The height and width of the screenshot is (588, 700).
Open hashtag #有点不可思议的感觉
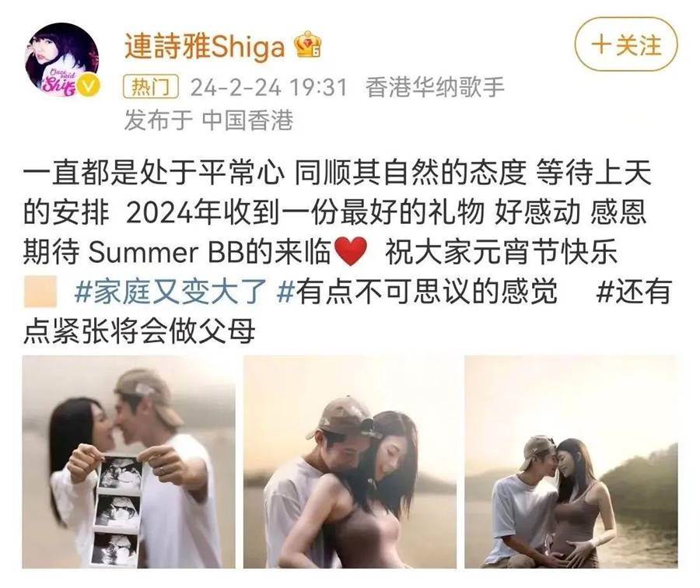[417, 292]
